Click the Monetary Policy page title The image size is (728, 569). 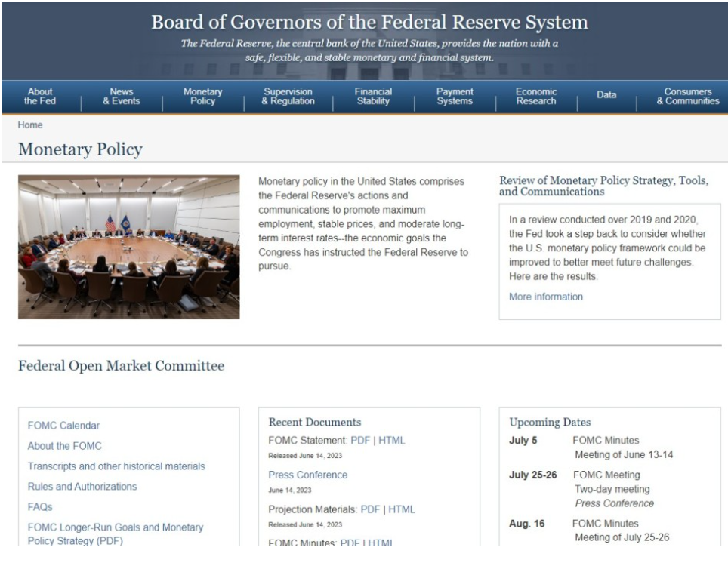[x=80, y=149]
